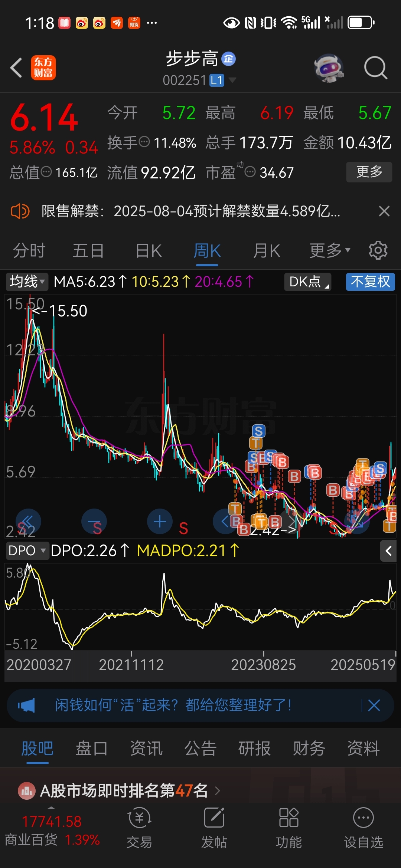Tap the minus zoom-out chart button

click(94, 521)
